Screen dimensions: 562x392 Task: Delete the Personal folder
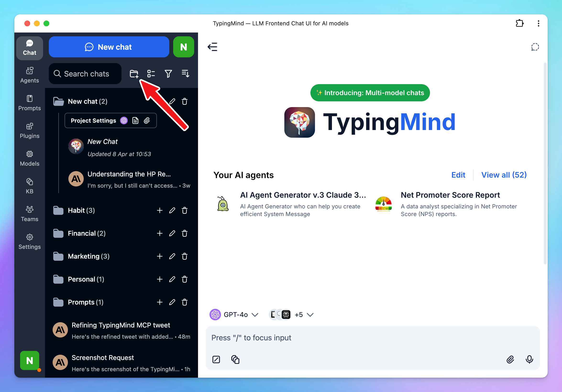point(185,279)
